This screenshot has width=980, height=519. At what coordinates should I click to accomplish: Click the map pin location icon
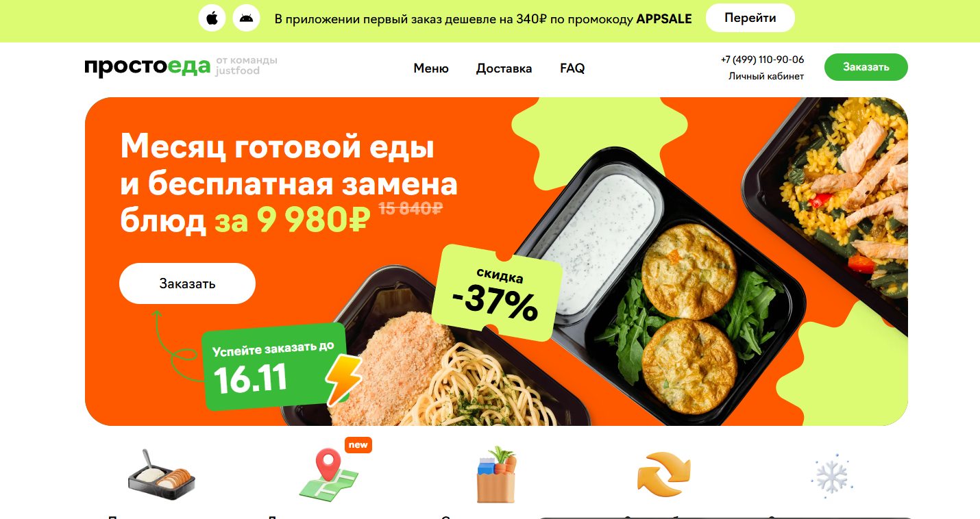(328, 474)
